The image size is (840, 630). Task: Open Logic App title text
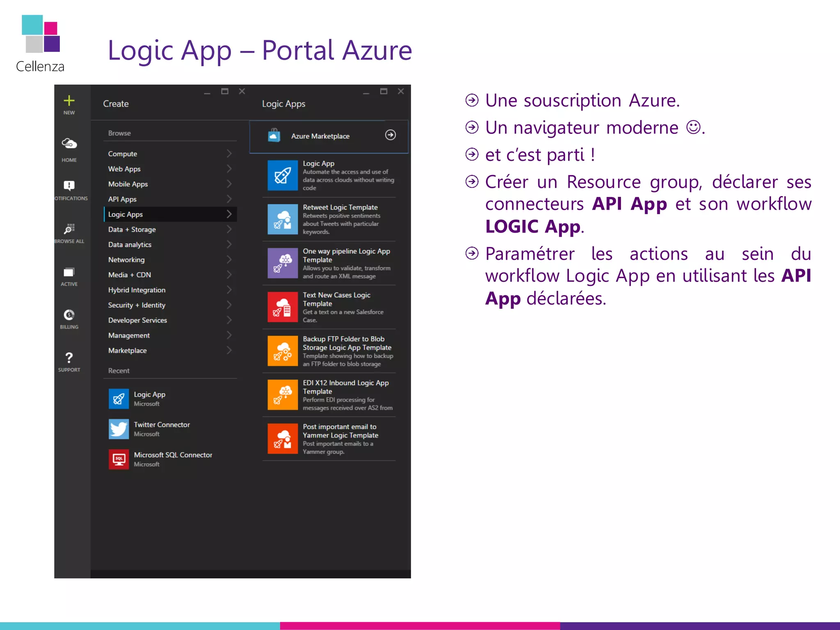[x=319, y=163]
